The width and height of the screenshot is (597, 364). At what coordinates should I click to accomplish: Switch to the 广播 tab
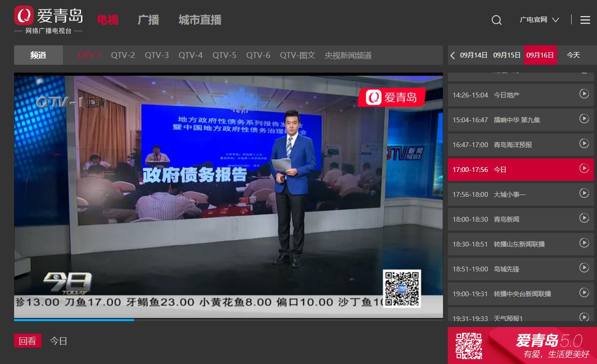[148, 20]
